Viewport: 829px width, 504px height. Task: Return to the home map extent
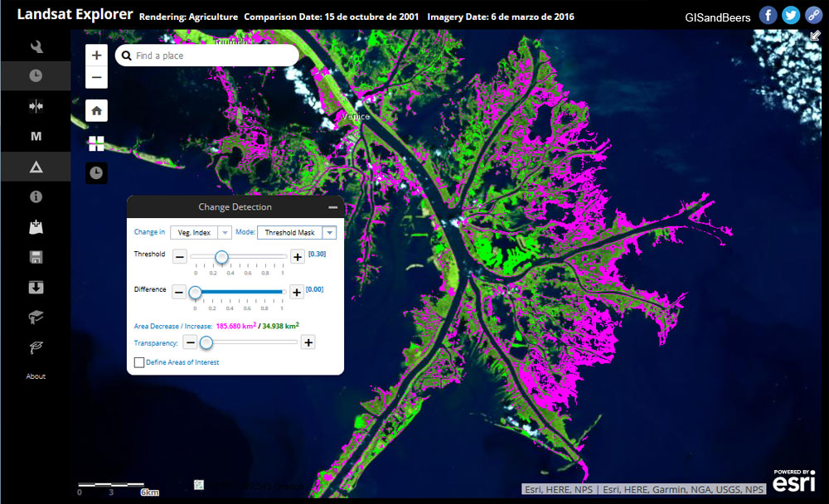coord(97,110)
